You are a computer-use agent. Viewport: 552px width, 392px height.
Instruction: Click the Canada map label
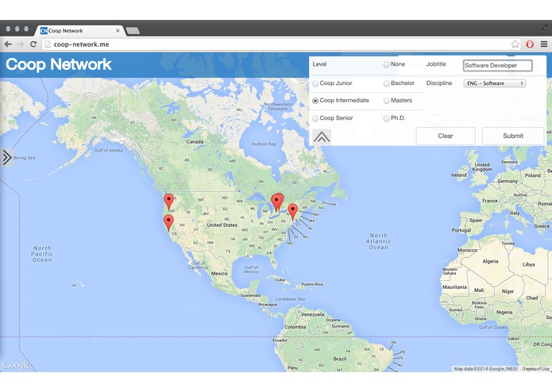pos(195,142)
